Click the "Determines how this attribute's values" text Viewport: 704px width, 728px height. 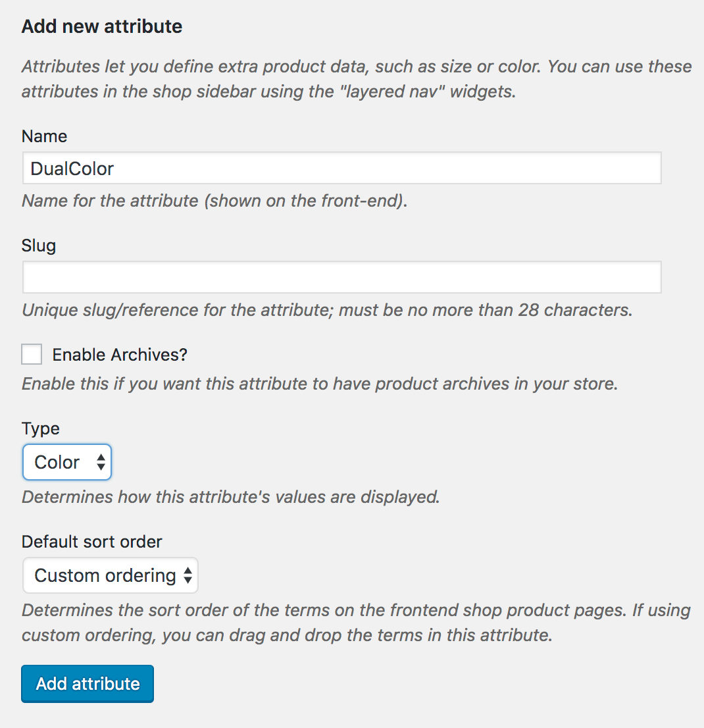[x=230, y=496]
